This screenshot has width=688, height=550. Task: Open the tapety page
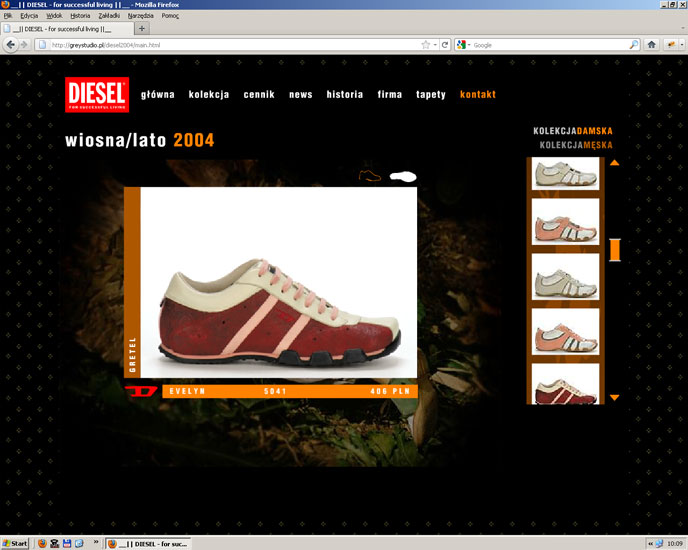coord(431,95)
